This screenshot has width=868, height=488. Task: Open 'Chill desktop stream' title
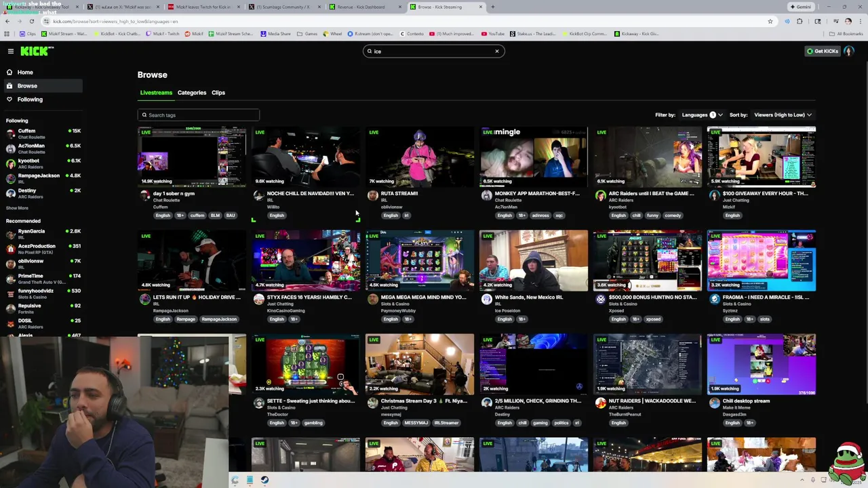746,401
